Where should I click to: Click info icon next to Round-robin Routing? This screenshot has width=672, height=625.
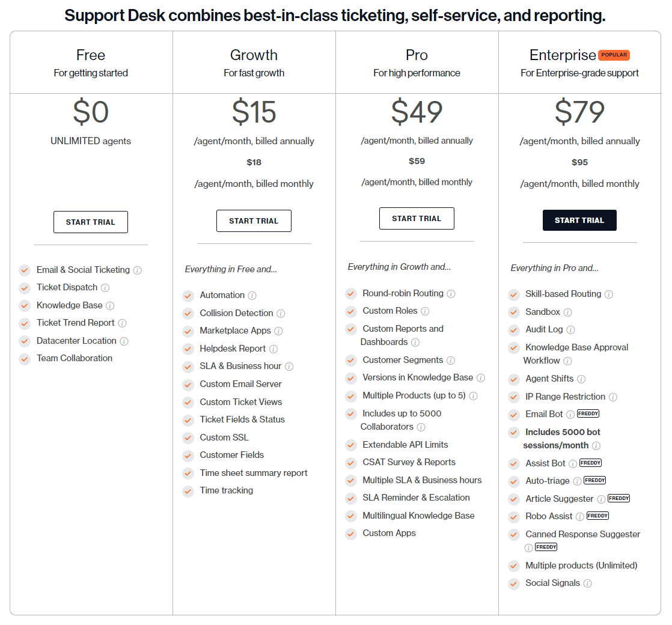[x=451, y=294]
